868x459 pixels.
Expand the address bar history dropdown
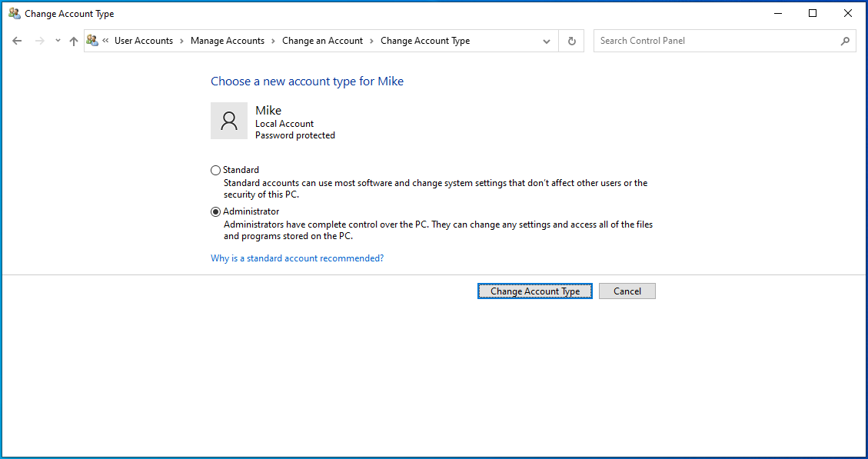point(547,41)
